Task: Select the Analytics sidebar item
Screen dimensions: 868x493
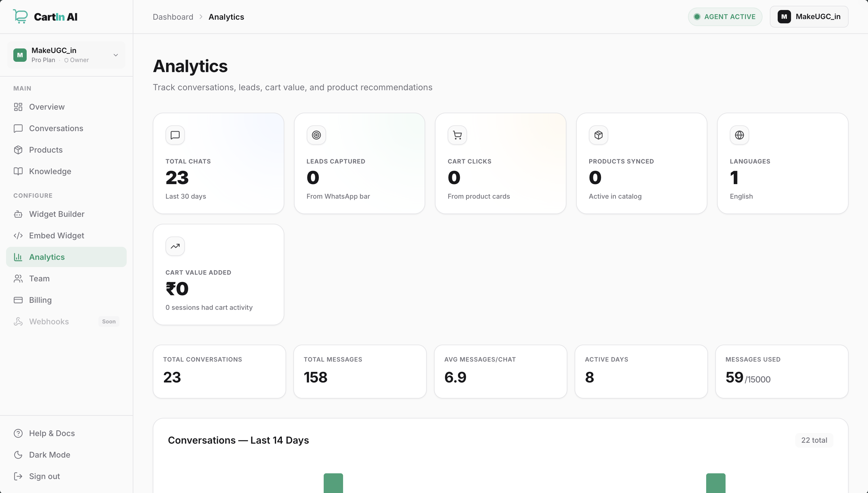Action: (66, 257)
